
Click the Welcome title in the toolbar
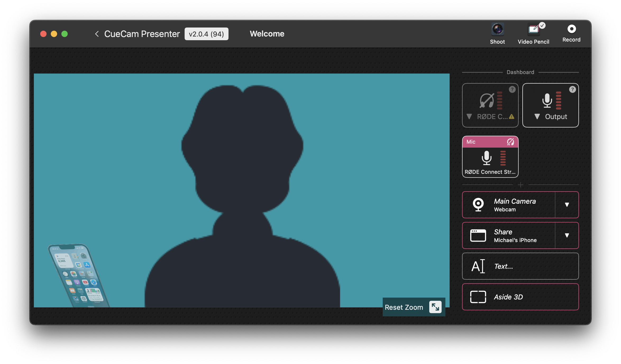(x=267, y=34)
